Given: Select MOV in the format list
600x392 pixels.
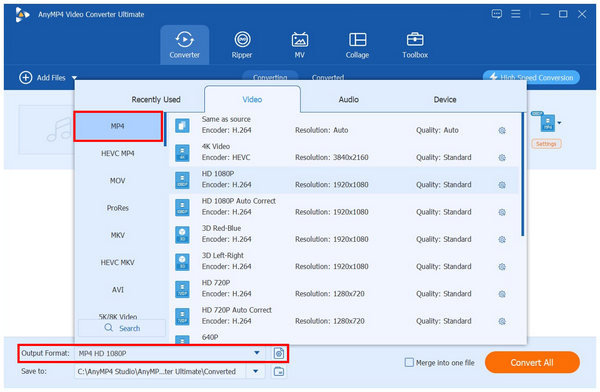Looking at the screenshot, I should (118, 181).
